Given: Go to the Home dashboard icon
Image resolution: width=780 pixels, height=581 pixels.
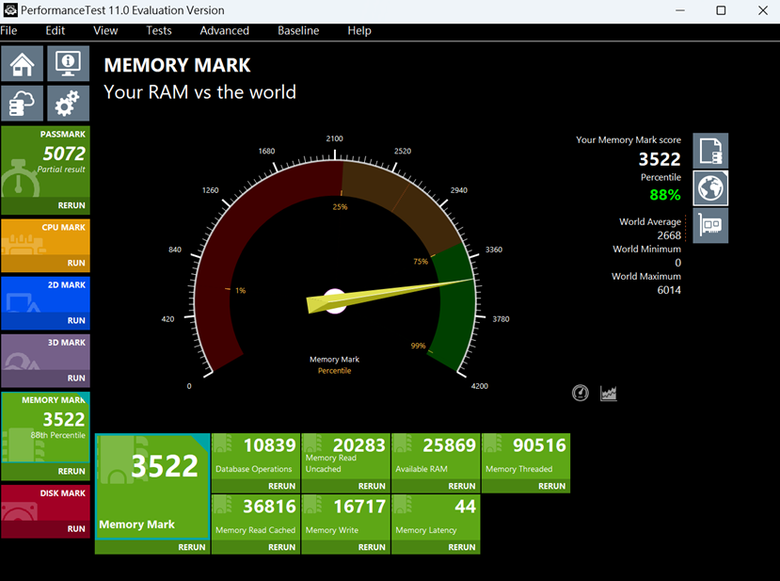Looking at the screenshot, I should [x=22, y=64].
